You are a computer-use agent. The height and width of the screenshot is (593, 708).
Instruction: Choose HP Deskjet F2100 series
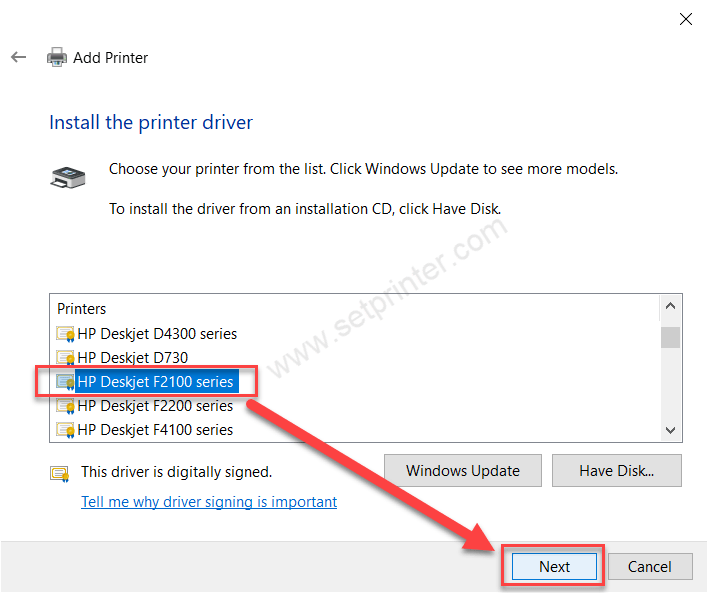(155, 382)
